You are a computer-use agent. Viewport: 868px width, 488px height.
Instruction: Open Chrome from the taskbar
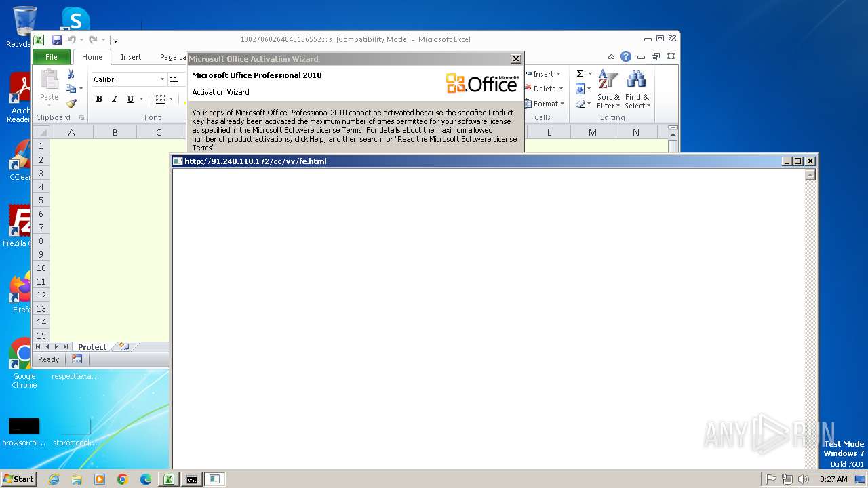[x=123, y=479]
